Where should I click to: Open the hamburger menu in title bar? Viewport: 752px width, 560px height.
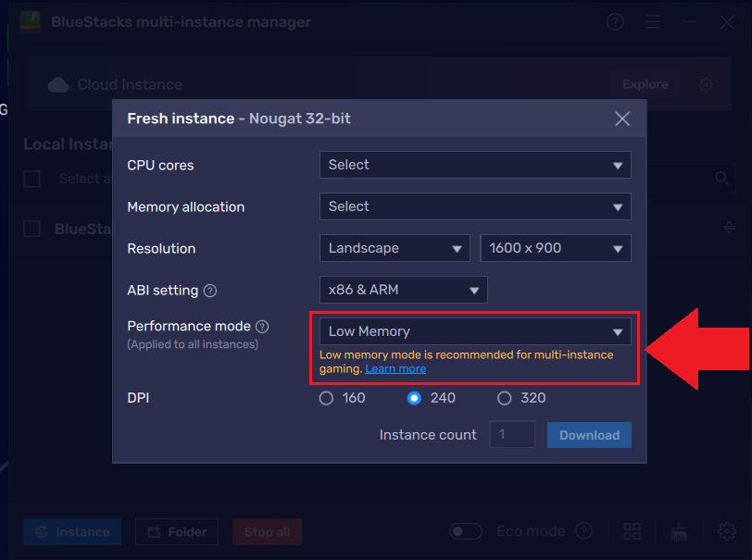click(653, 22)
